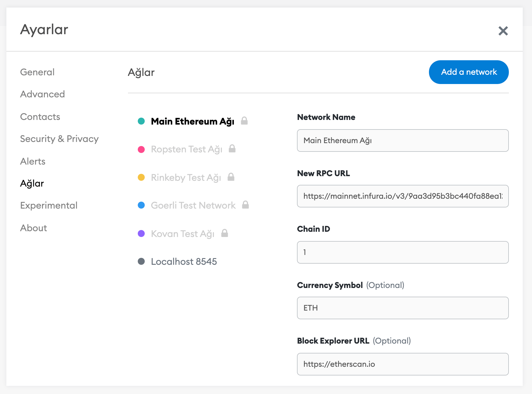Image resolution: width=532 pixels, height=394 pixels.
Task: Open the About page
Action: (34, 228)
